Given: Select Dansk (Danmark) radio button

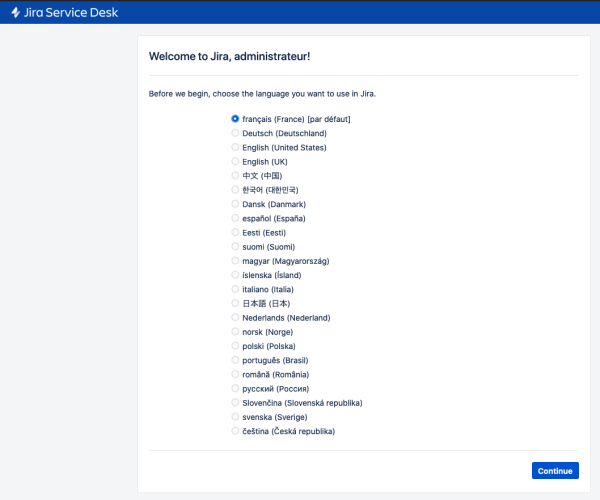Looking at the screenshot, I should point(235,204).
